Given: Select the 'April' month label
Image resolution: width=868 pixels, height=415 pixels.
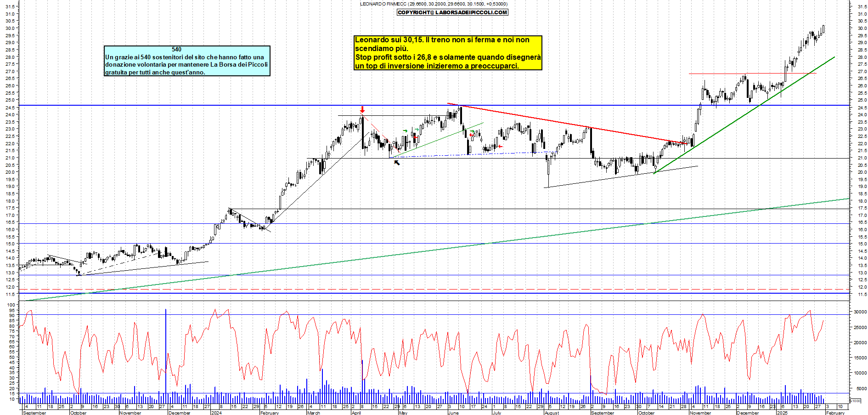Looking at the screenshot, I should point(356,413).
